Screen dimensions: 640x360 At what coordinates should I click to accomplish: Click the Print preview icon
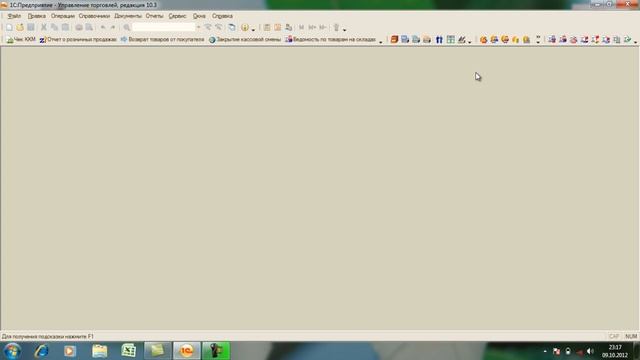point(89,27)
